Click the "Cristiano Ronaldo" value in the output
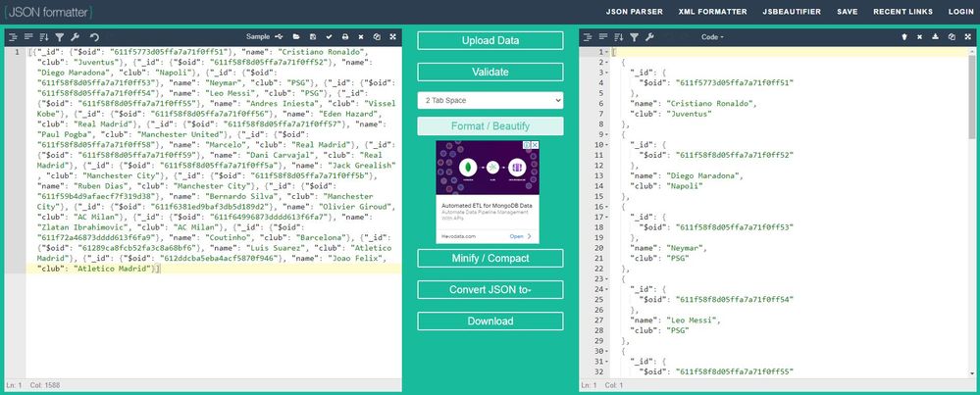Viewport: 980px width, 395px height. pyautogui.click(x=711, y=104)
